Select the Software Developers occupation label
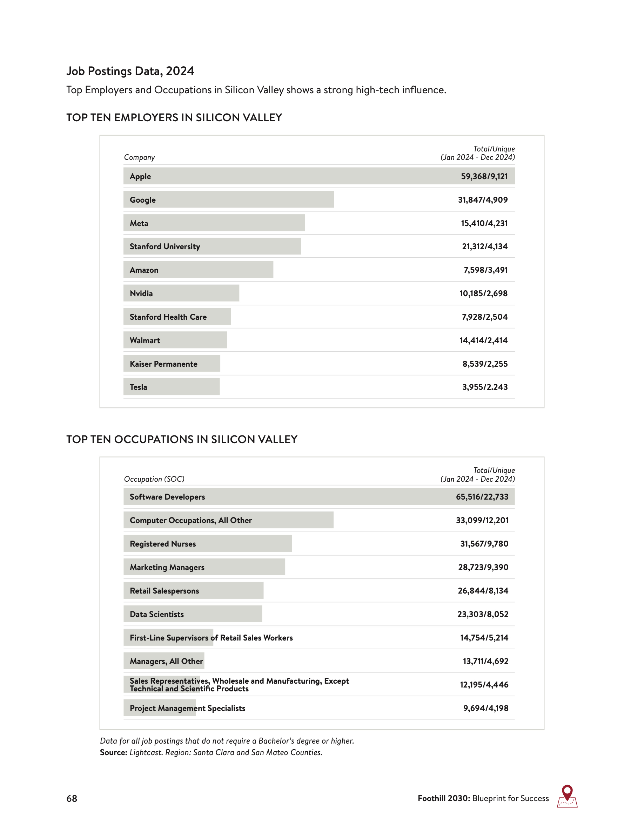This screenshot has height=833, width=644. (x=167, y=496)
